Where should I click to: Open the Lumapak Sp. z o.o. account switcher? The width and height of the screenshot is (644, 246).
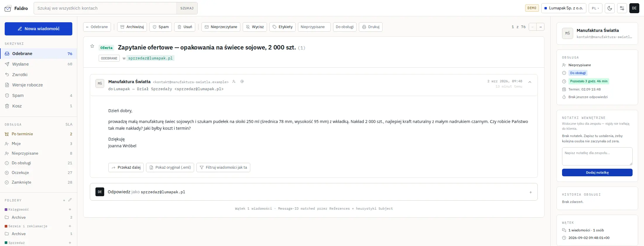(563, 8)
